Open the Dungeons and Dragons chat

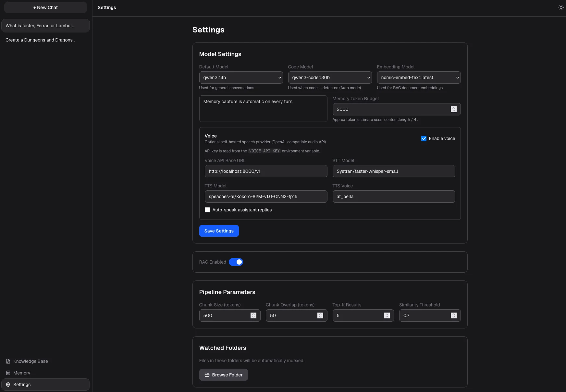point(40,40)
